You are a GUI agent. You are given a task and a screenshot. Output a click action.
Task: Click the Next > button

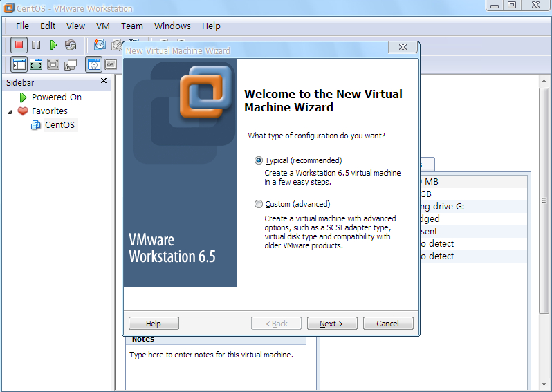332,324
